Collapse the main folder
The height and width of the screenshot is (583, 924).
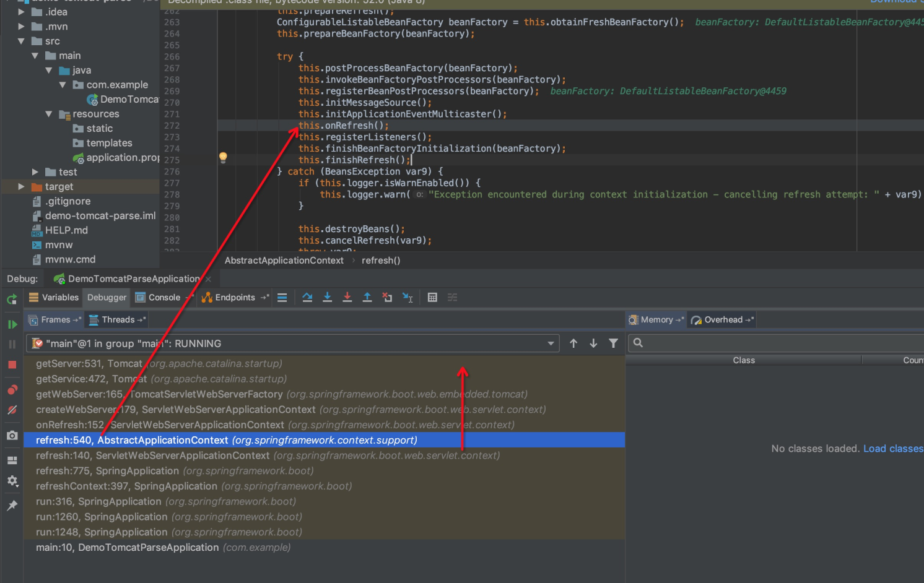[x=35, y=56]
